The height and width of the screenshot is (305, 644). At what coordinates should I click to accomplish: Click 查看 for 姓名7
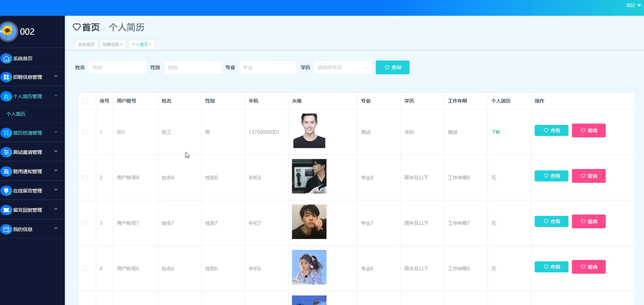coord(551,221)
